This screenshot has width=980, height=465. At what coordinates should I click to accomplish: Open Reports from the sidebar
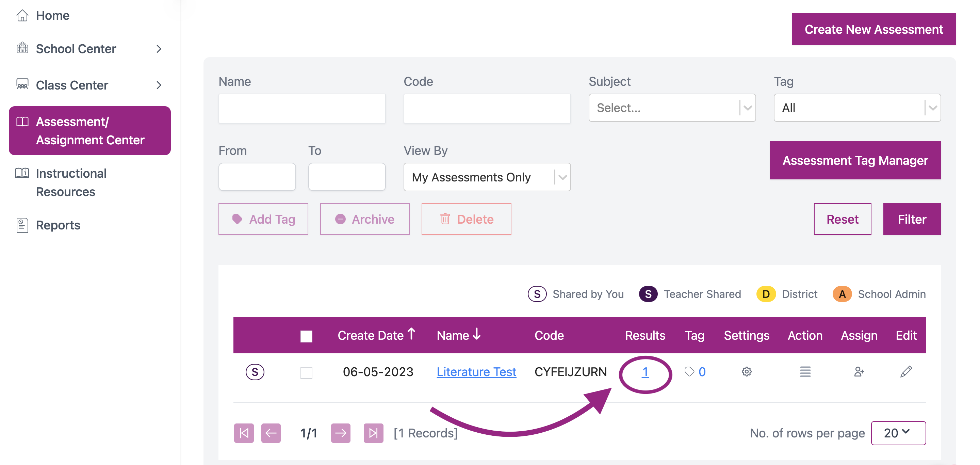click(58, 225)
